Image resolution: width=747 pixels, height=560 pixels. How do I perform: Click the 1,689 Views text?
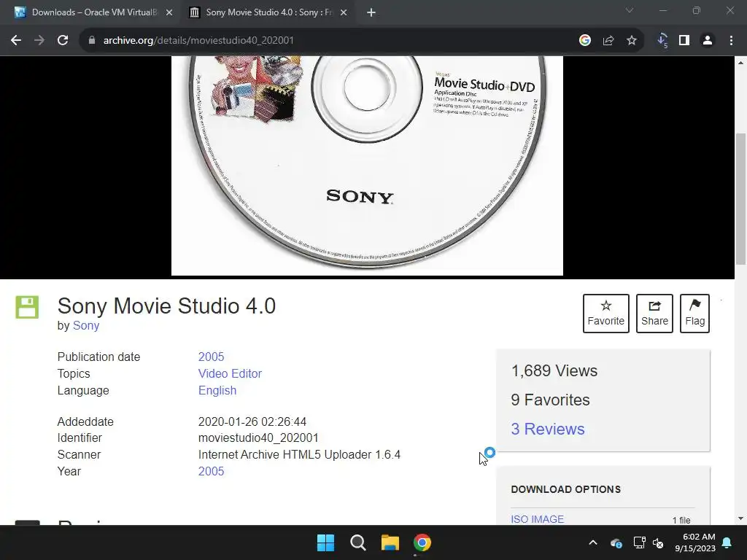click(x=554, y=370)
